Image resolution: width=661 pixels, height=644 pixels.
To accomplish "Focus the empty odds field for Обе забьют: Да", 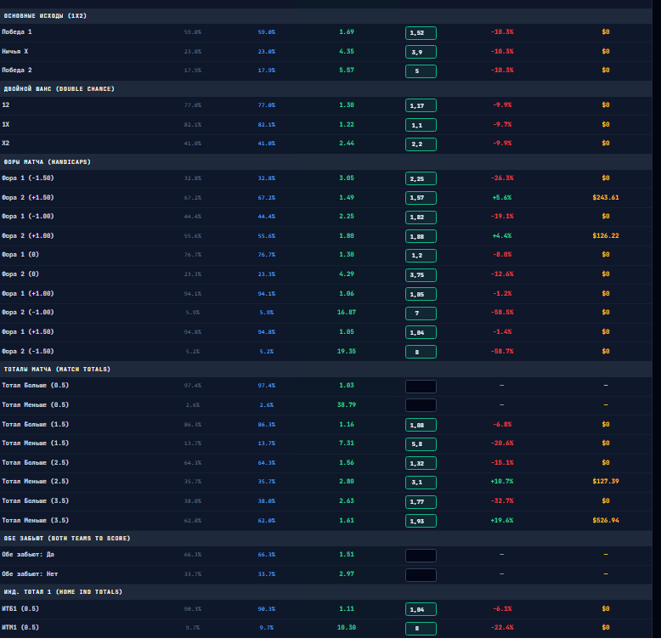I will 421,556.
